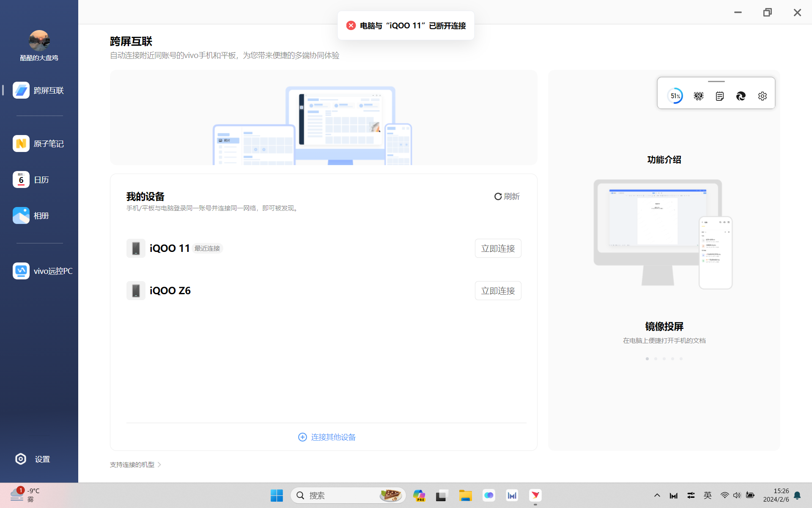The width and height of the screenshot is (812, 508).
Task: Dismiss the red X disconnect notification icon
Action: [x=351, y=25]
